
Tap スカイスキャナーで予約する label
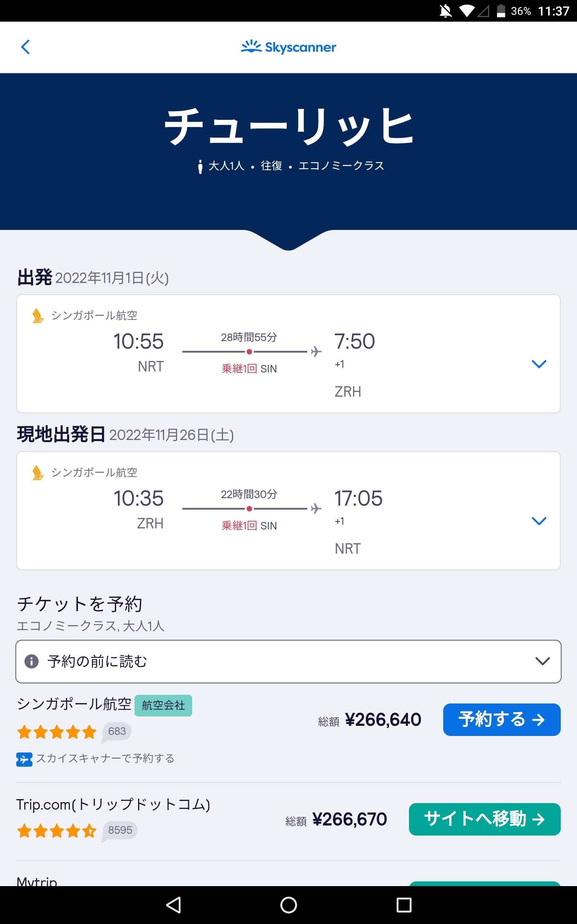[x=105, y=758]
